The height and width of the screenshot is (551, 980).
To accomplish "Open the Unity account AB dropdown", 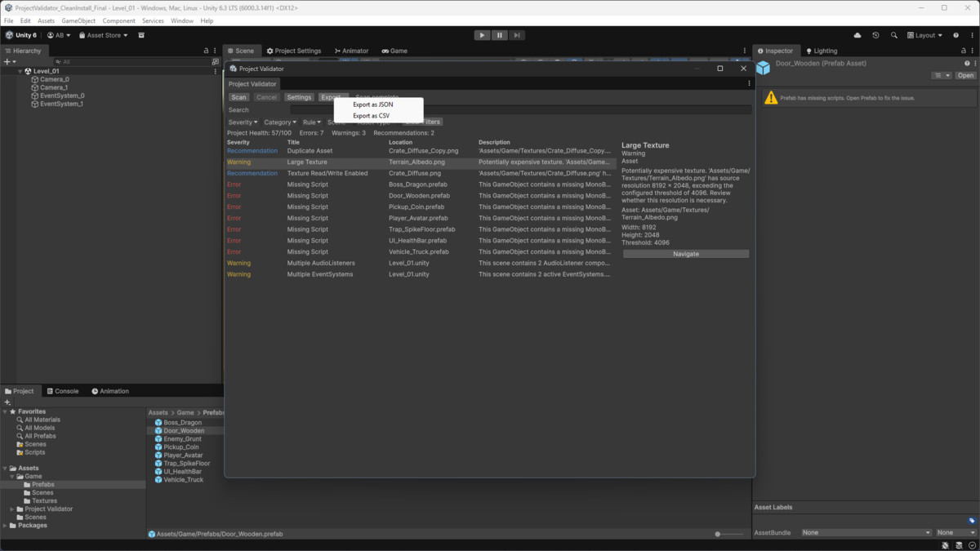I will [59, 35].
